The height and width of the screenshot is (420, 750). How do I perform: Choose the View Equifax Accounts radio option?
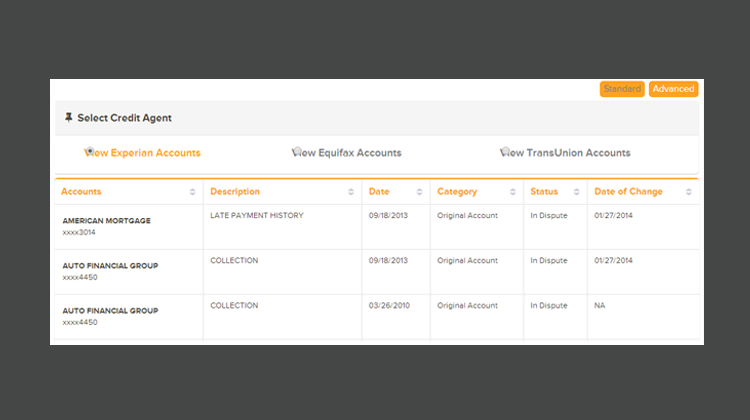(x=297, y=153)
